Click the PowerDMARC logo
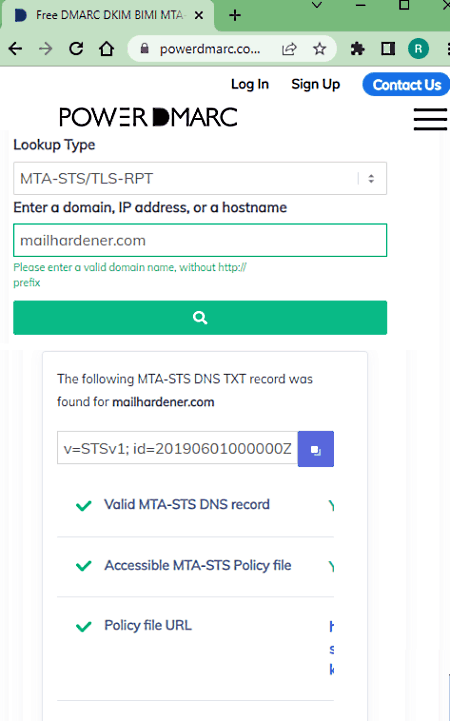450x721 pixels. point(148,117)
